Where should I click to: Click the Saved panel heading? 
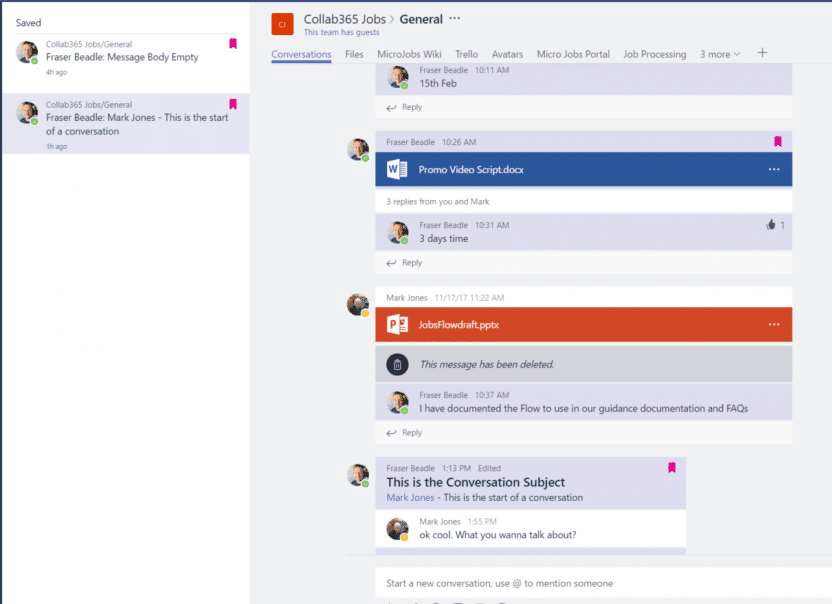(x=28, y=23)
